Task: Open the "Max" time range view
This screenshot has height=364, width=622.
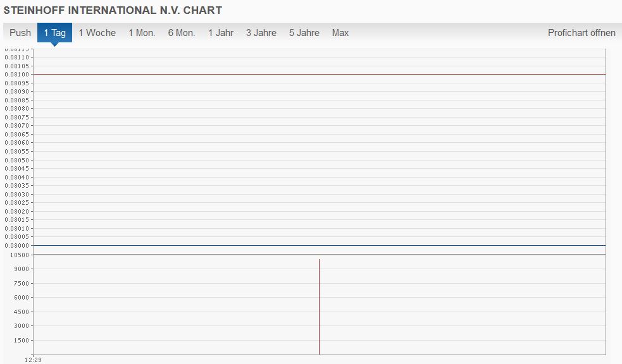Action: [x=340, y=32]
